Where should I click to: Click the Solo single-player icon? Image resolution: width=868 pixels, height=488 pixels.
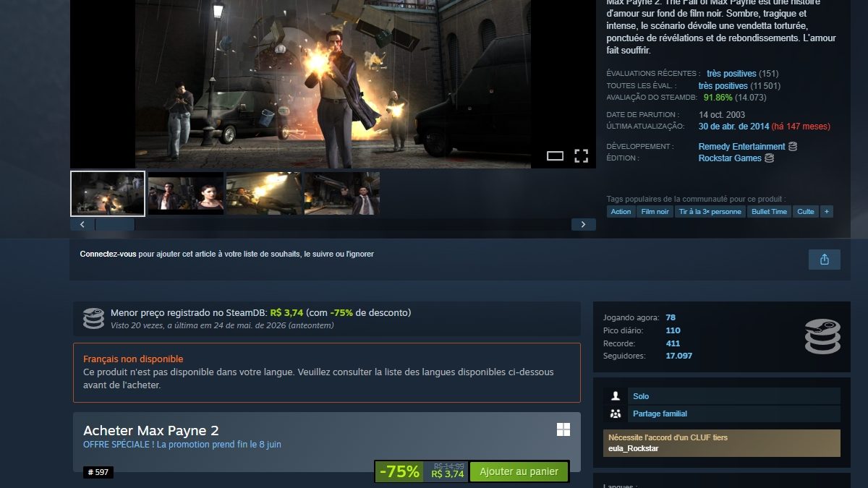[616, 396]
